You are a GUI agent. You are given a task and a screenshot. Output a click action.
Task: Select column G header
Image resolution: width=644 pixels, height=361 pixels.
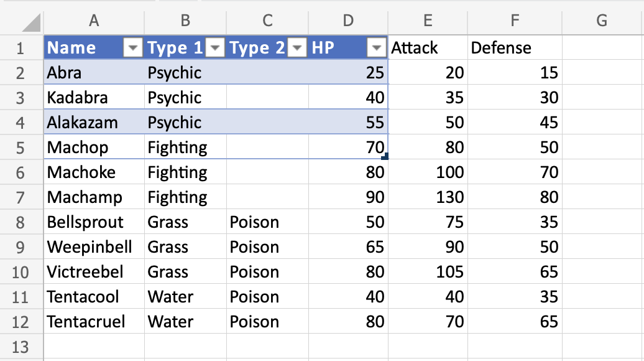(601, 21)
